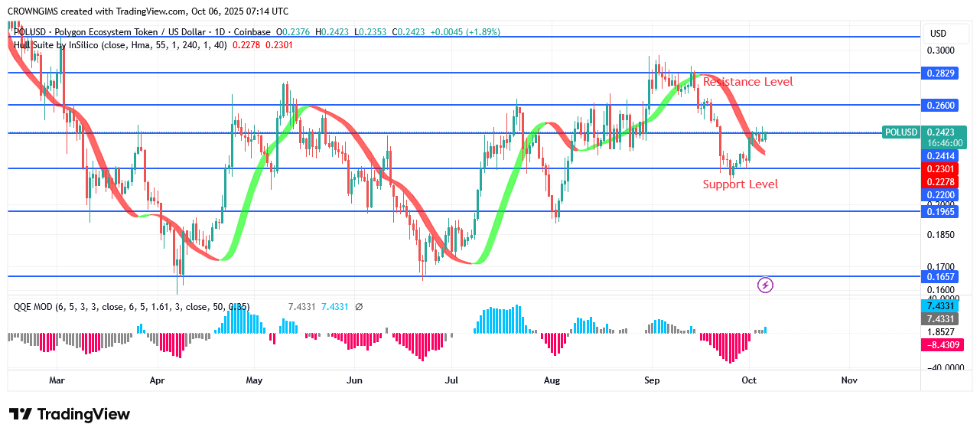This screenshot has width=980, height=437.
Task: Click the TradingView logo at bottom left
Action: click(70, 414)
